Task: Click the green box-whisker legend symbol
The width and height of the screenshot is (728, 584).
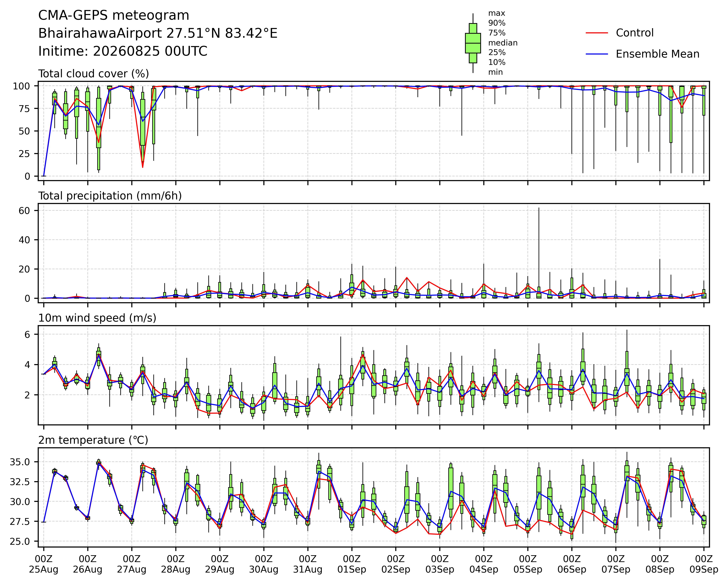Action: tap(473, 43)
